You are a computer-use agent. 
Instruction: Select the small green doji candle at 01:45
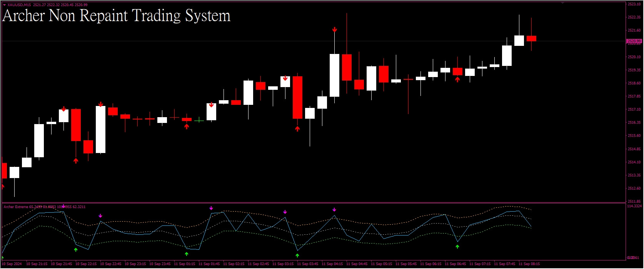[199, 121]
